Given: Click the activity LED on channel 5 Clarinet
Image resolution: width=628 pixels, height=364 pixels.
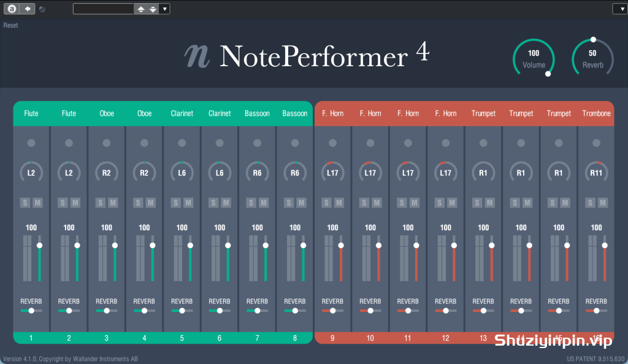Looking at the screenshot, I should pyautogui.click(x=182, y=143).
